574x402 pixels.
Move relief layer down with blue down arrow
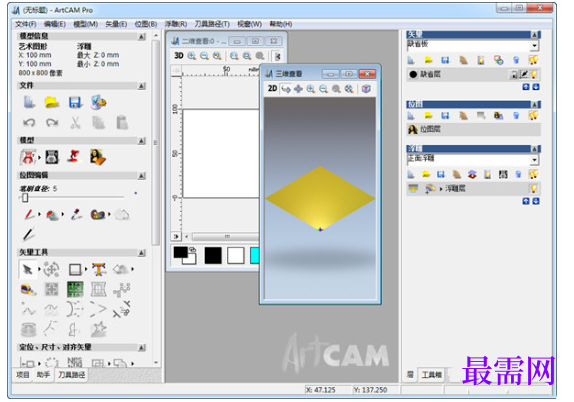pos(536,201)
